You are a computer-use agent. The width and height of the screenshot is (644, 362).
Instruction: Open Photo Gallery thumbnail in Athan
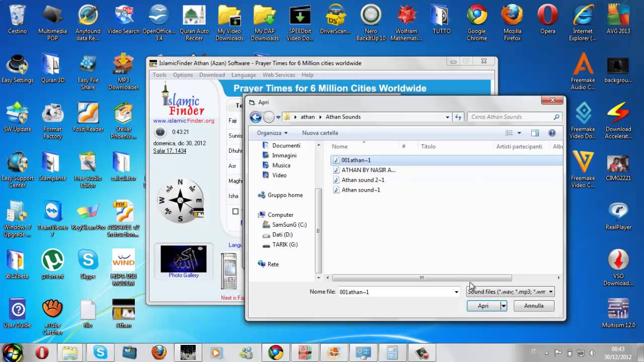pyautogui.click(x=184, y=261)
